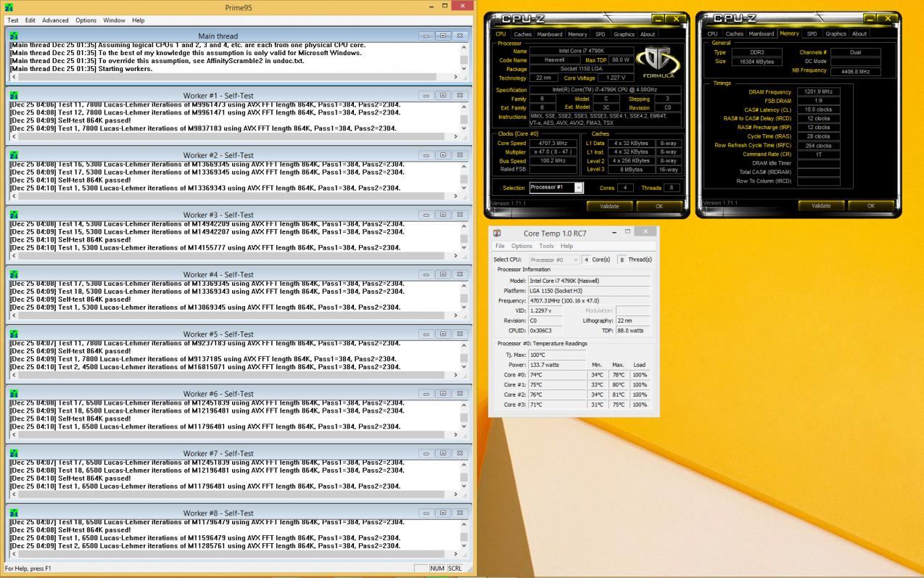Click the Worker #1 window icon
924x578 pixels.
click(x=14, y=95)
